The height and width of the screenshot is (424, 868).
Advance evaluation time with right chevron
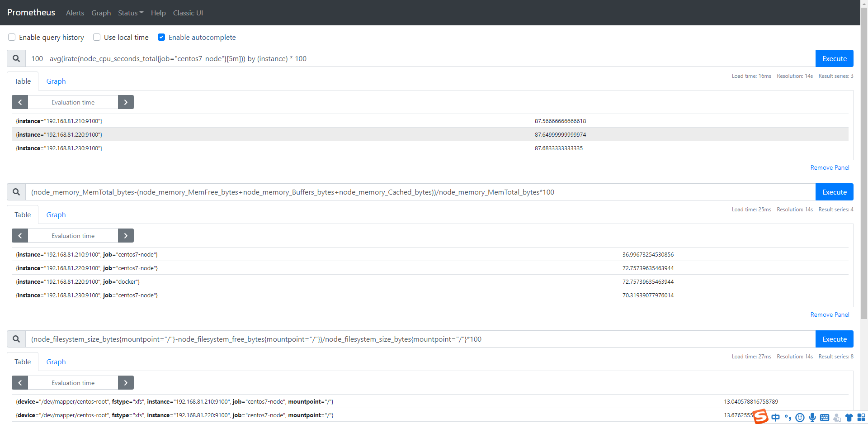pyautogui.click(x=126, y=102)
